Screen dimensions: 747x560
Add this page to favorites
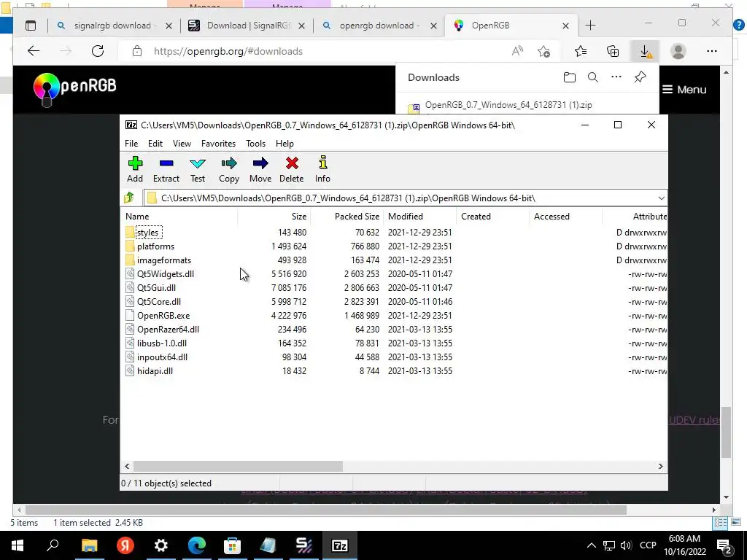[543, 51]
